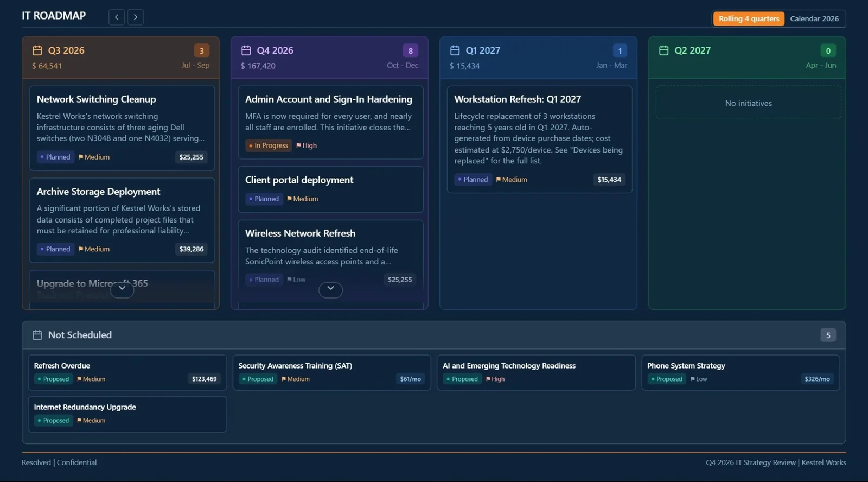Click the Q4 2026 calendar icon

tap(246, 50)
